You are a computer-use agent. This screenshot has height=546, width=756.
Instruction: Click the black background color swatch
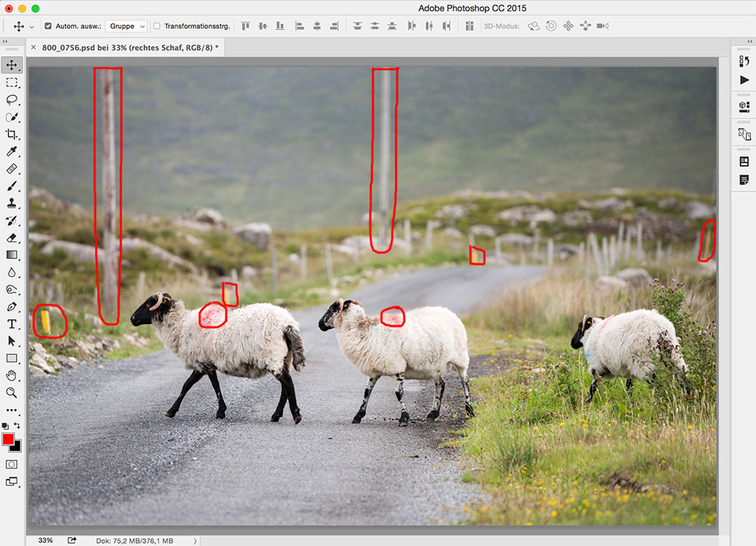pyautogui.click(x=17, y=447)
